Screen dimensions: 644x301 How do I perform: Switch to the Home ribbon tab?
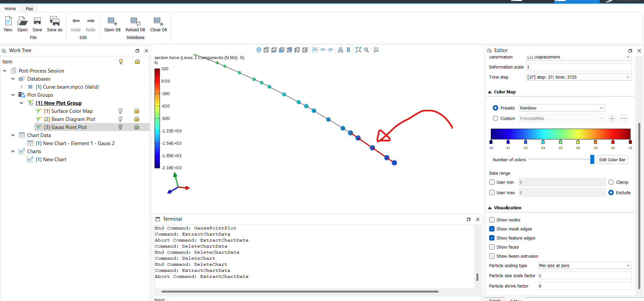(10, 9)
